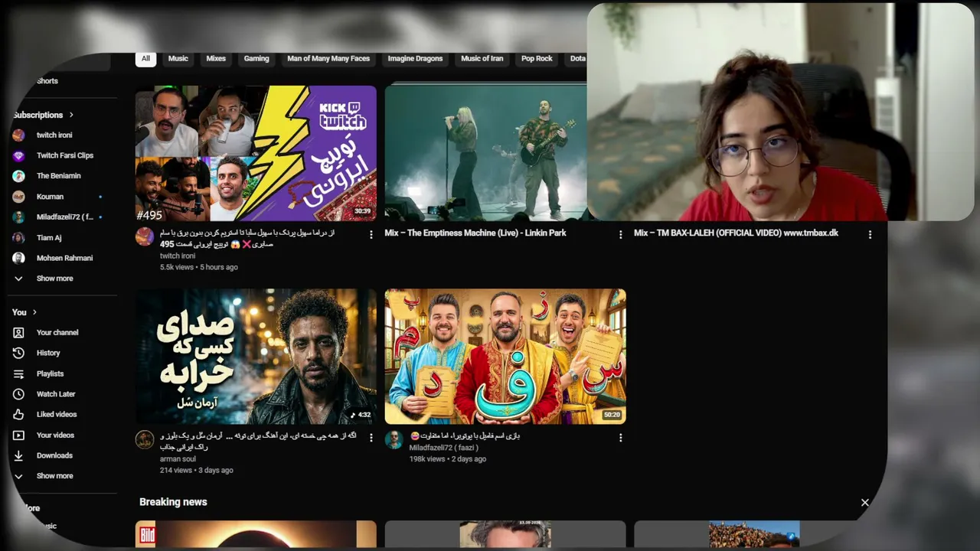
Task: Select the All filter chip
Action: coord(145,59)
